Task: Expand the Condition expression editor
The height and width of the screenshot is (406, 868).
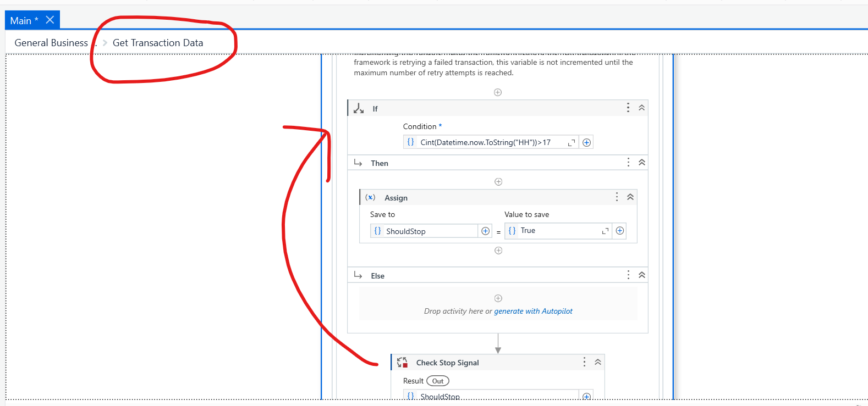Action: (572, 142)
